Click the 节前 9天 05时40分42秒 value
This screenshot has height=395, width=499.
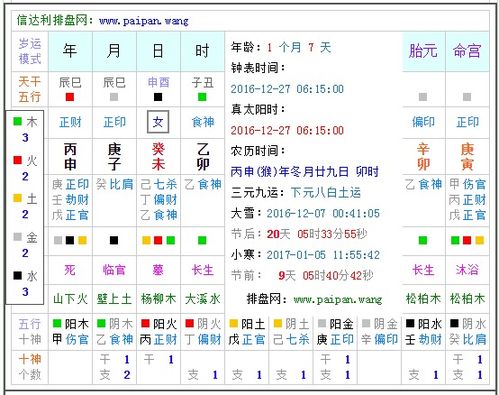[326, 276]
